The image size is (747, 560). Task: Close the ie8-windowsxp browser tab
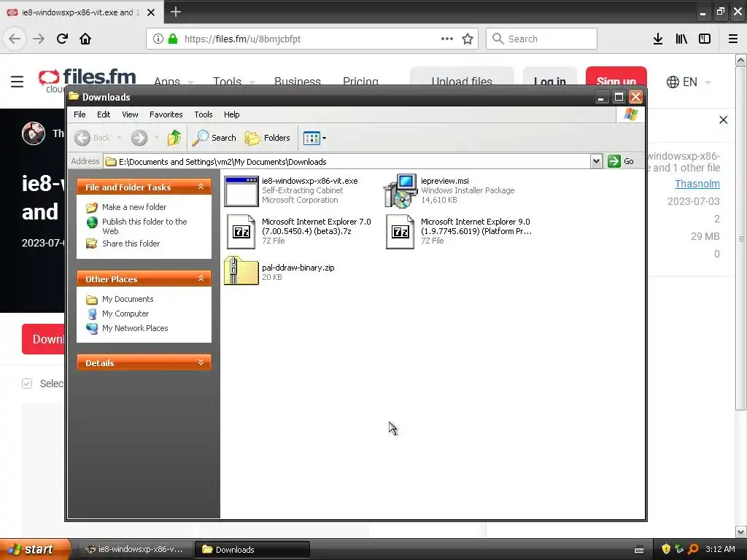150,12
